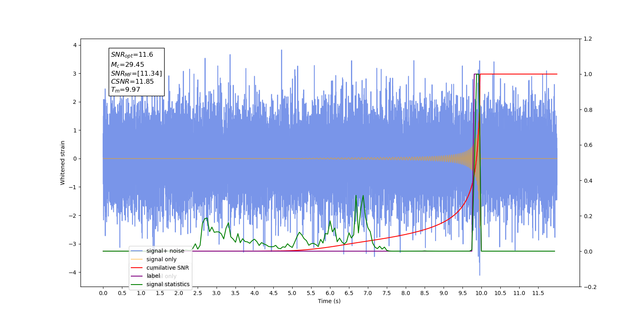
Task: Click the left axis tick label −4
Action: [72, 272]
